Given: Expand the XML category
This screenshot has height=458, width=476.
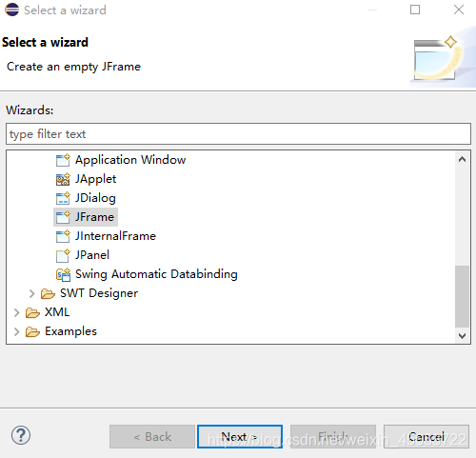Looking at the screenshot, I should [17, 312].
